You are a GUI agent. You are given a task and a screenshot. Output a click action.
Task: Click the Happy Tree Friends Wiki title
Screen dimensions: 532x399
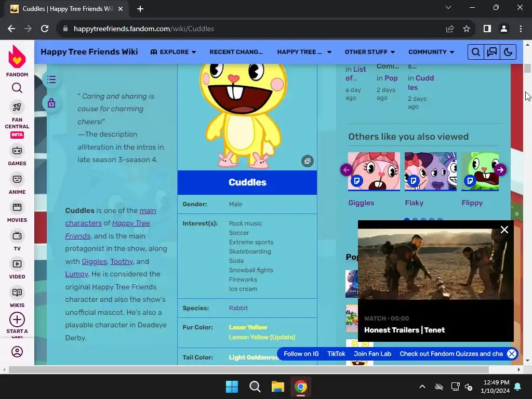coord(89,51)
